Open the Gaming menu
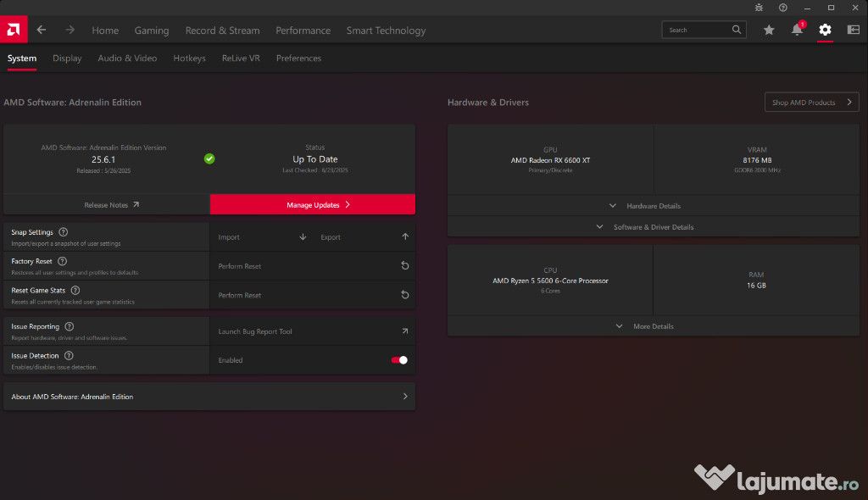The image size is (868, 500). pos(152,31)
